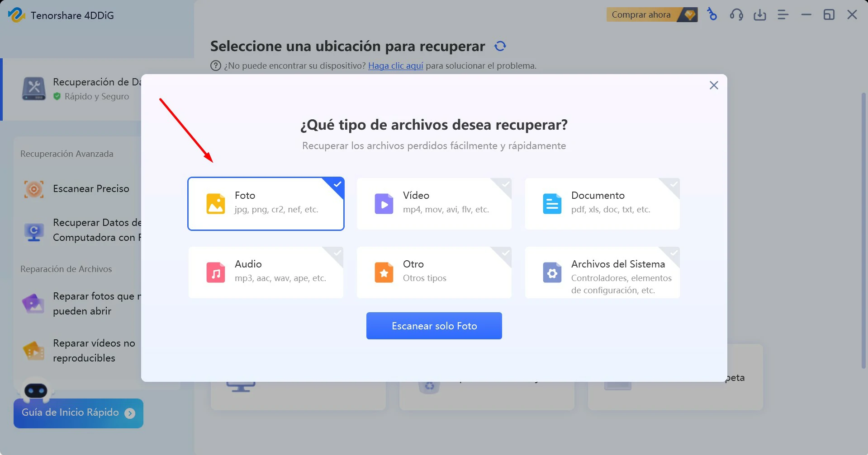Click the download update icon in the title bar
The image size is (868, 455).
(x=760, y=15)
